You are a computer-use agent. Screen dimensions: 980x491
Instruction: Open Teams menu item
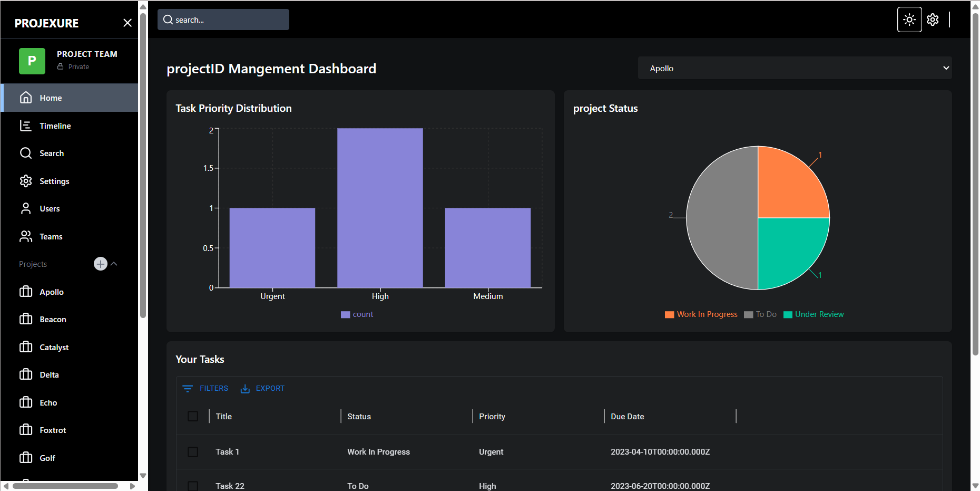point(70,236)
